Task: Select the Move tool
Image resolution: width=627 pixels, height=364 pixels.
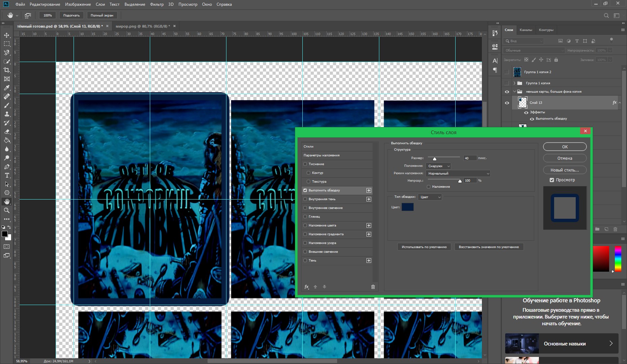Action: coord(7,35)
